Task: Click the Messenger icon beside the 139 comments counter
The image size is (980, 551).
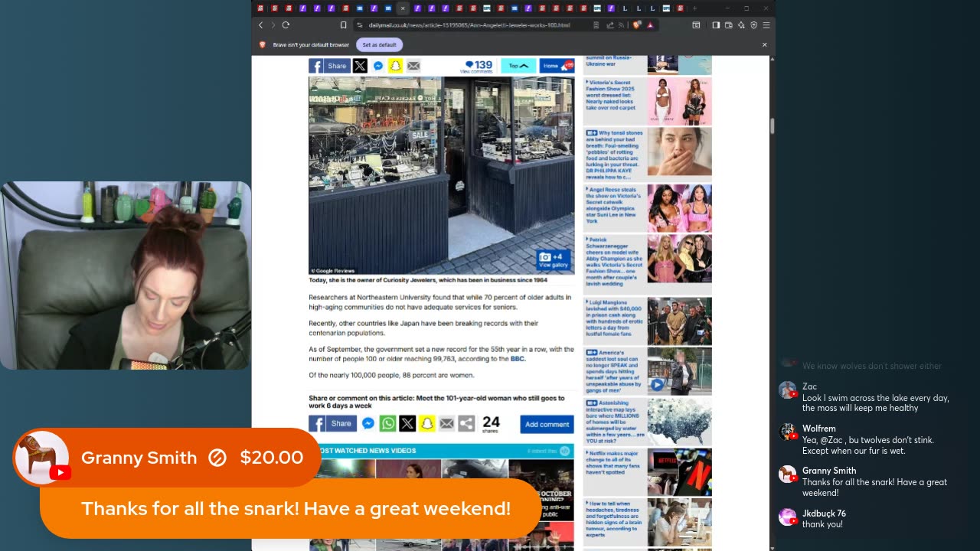Action: pos(378,66)
